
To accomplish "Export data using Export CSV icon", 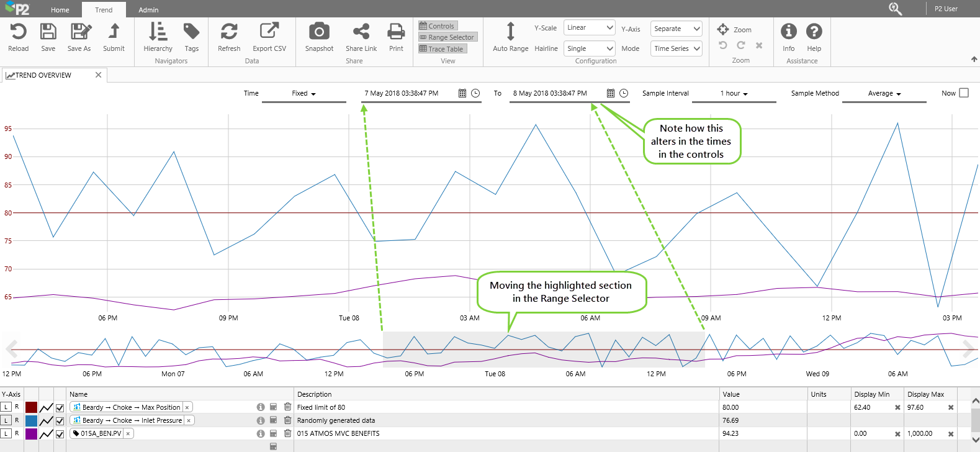I will 269,32.
